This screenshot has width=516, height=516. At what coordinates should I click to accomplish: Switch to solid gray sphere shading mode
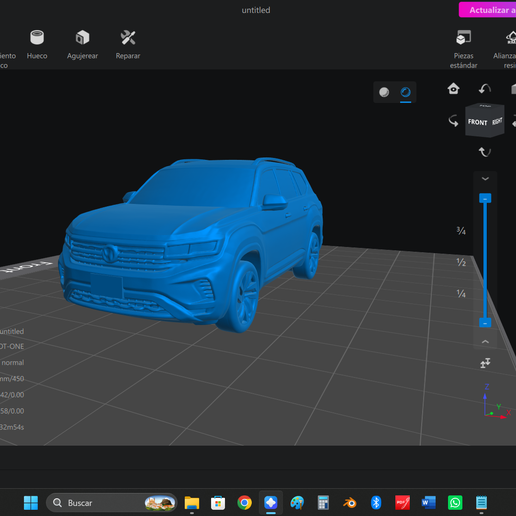point(384,92)
